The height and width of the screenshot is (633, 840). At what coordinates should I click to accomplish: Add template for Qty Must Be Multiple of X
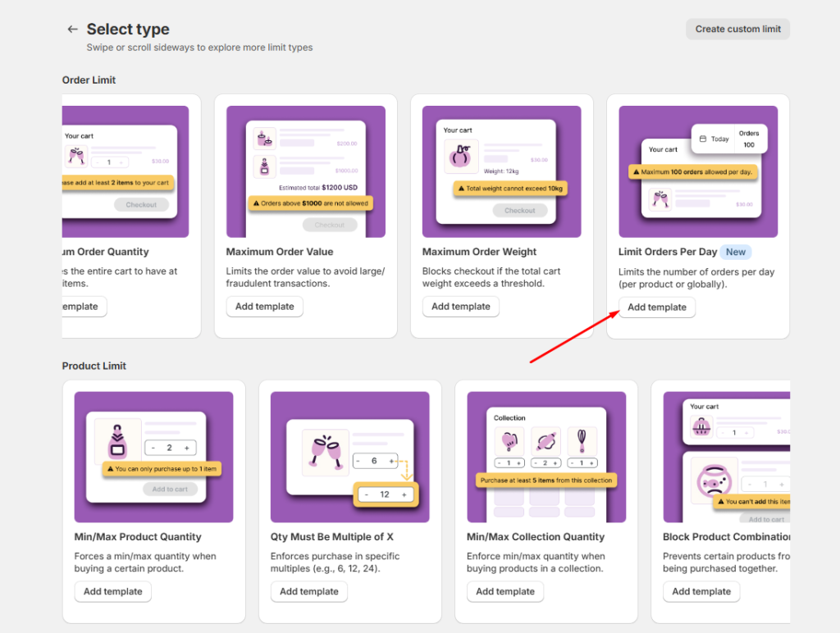[x=308, y=592]
